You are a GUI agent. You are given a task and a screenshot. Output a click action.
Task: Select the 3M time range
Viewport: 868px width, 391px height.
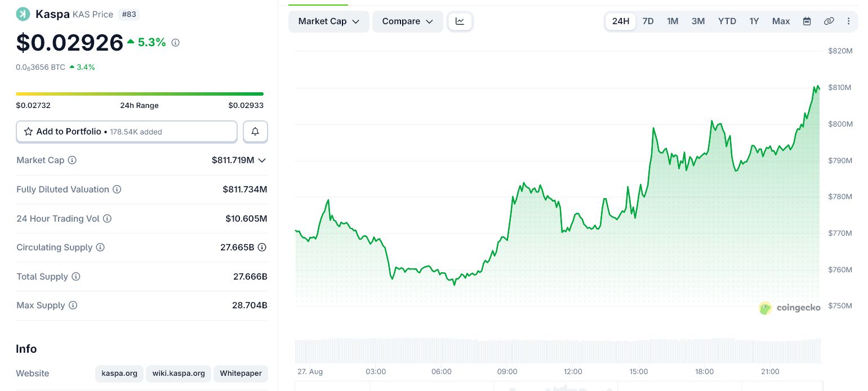click(698, 21)
